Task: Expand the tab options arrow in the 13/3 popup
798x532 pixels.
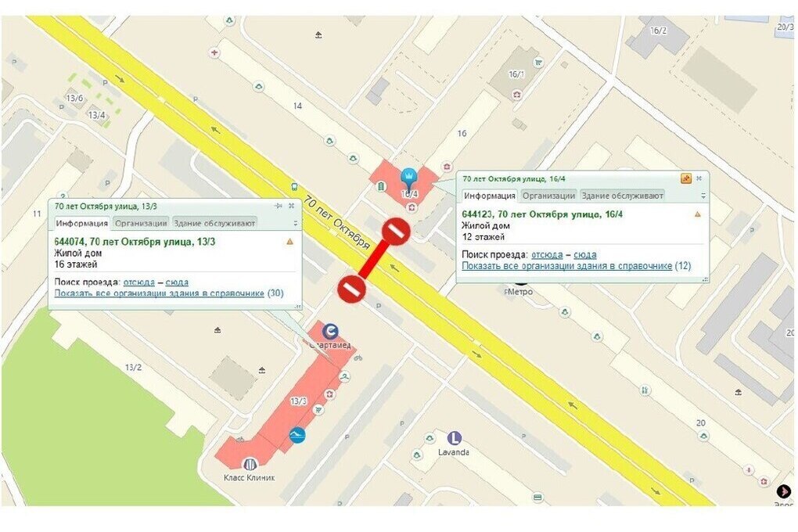Action: coord(295,223)
